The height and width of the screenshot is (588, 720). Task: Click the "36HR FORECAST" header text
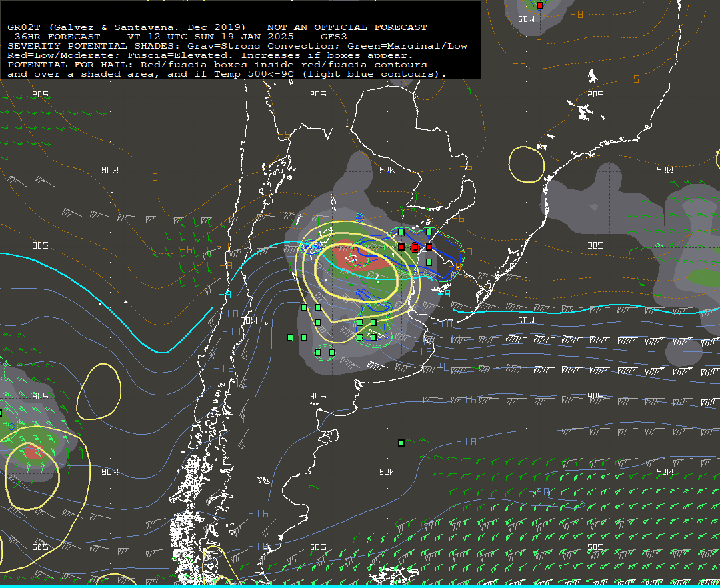(57, 37)
